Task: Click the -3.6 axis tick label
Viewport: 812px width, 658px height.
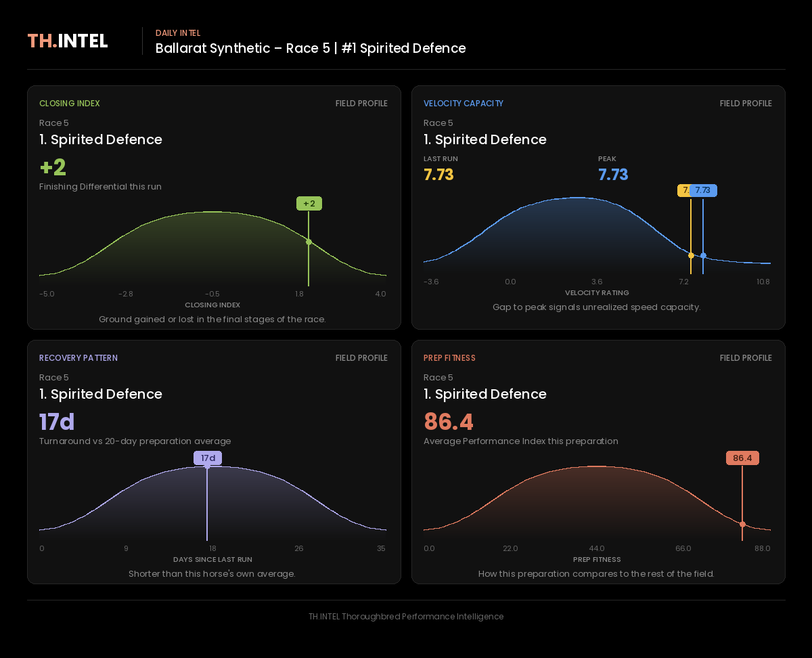Action: click(431, 282)
